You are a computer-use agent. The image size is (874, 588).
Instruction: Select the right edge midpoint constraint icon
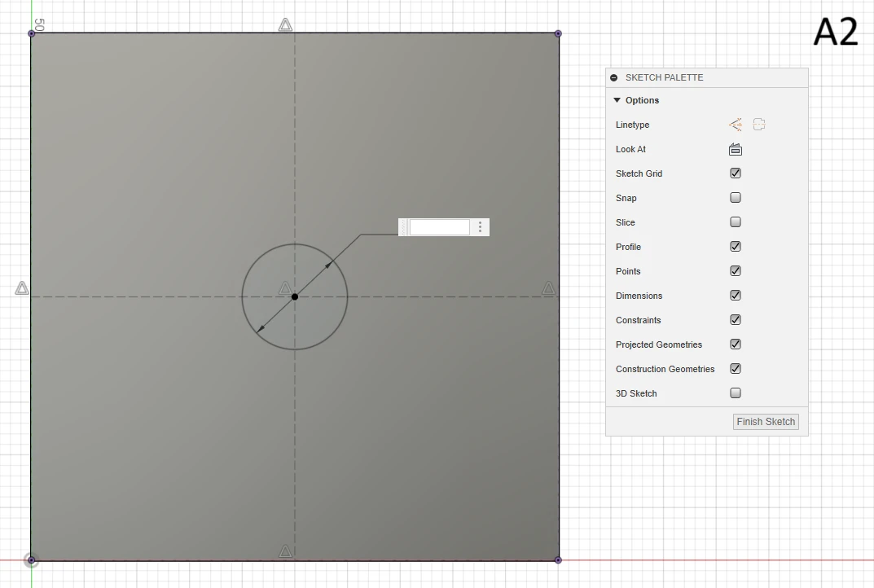(548, 288)
